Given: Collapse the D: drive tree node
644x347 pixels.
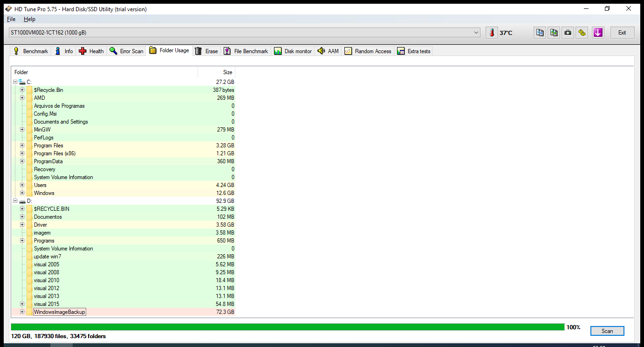Looking at the screenshot, I should [15, 201].
